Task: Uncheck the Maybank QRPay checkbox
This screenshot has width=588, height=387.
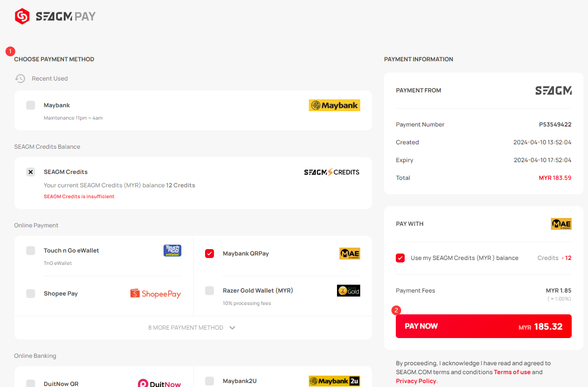Action: pos(210,254)
